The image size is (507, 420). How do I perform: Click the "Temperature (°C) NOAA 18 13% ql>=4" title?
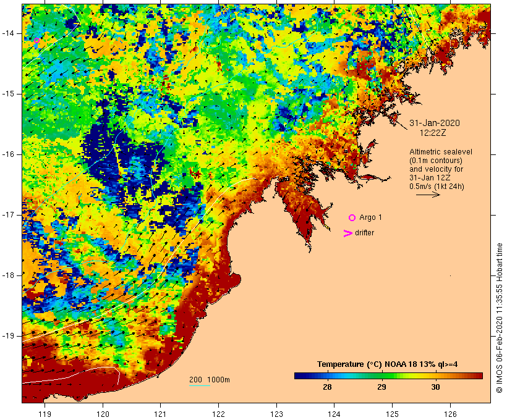[388, 364]
